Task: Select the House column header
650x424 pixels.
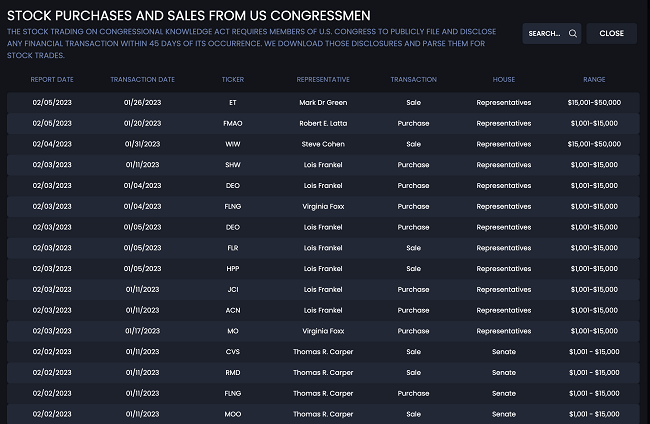Action: (504, 80)
